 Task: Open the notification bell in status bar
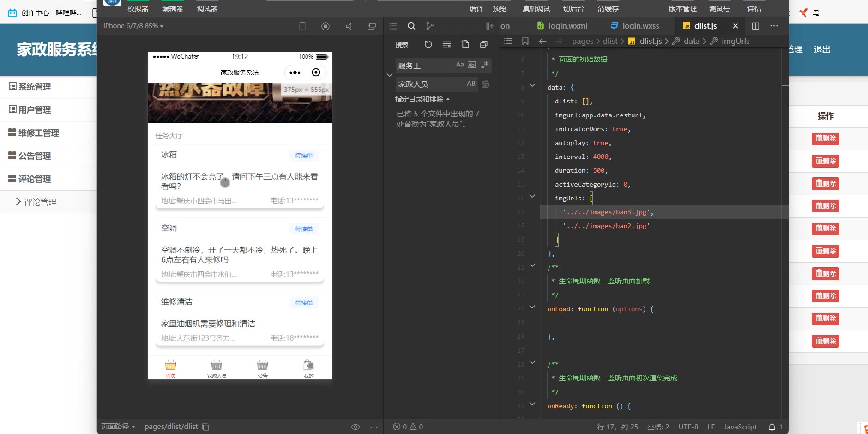(x=772, y=427)
